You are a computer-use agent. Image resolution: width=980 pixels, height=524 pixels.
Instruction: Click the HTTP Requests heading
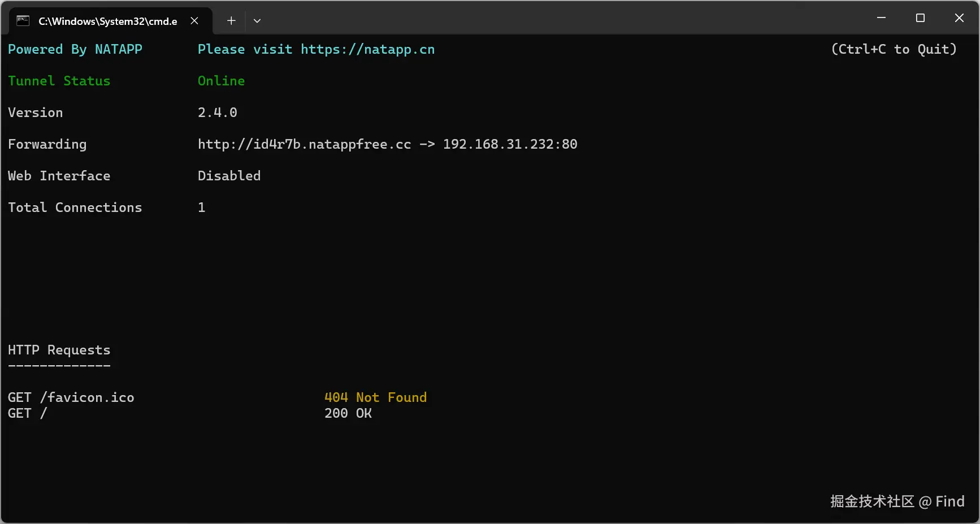pyautogui.click(x=59, y=350)
